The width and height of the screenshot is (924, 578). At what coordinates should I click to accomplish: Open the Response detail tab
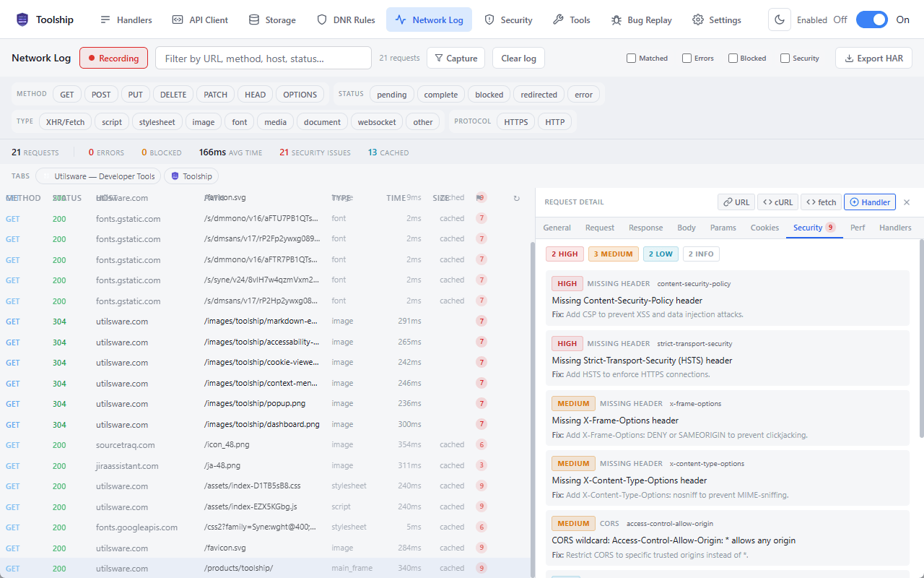[x=645, y=228]
